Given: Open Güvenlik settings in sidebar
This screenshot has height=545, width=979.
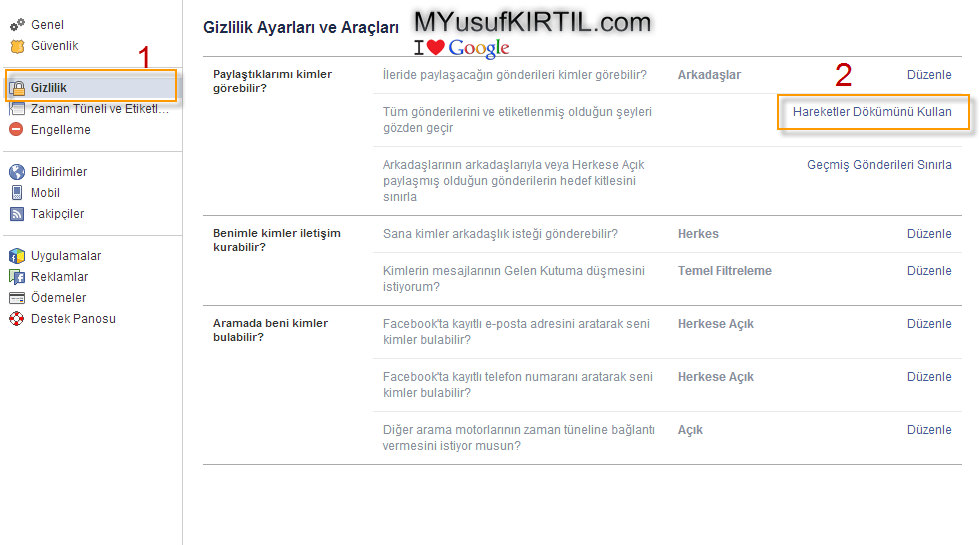Looking at the screenshot, I should (55, 46).
